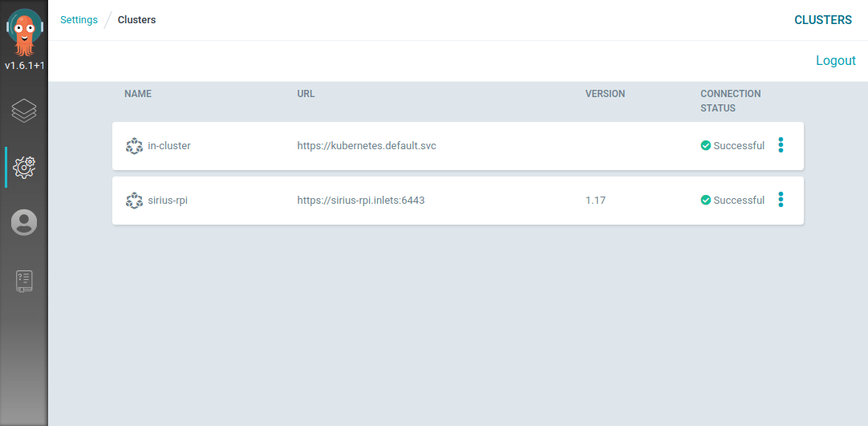Viewport: 868px width, 426px height.
Task: Click the CLUSTERS page title
Action: tap(823, 20)
